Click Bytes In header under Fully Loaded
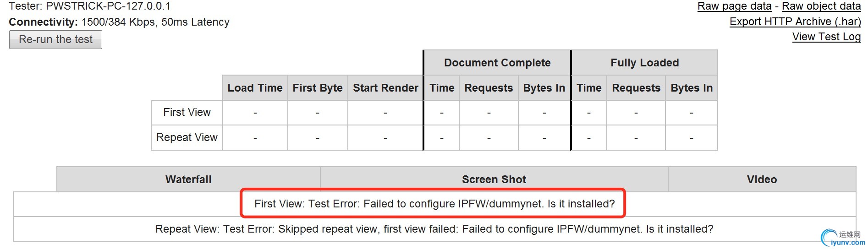 [x=692, y=88]
